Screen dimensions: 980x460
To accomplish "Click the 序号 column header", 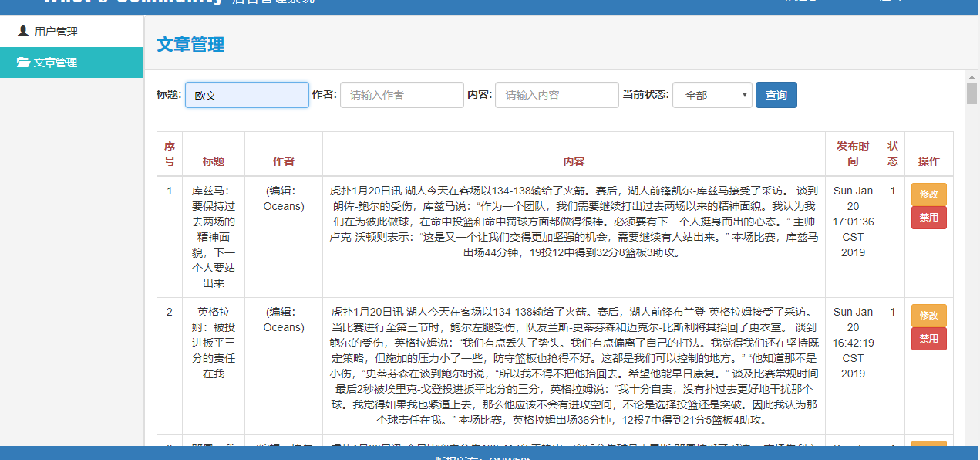I will [170, 154].
